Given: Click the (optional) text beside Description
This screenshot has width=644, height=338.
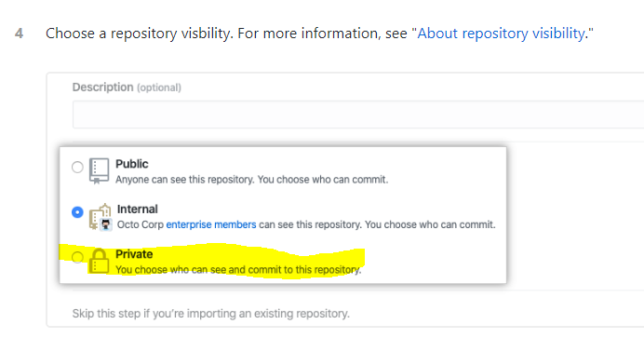Looking at the screenshot, I should [159, 88].
